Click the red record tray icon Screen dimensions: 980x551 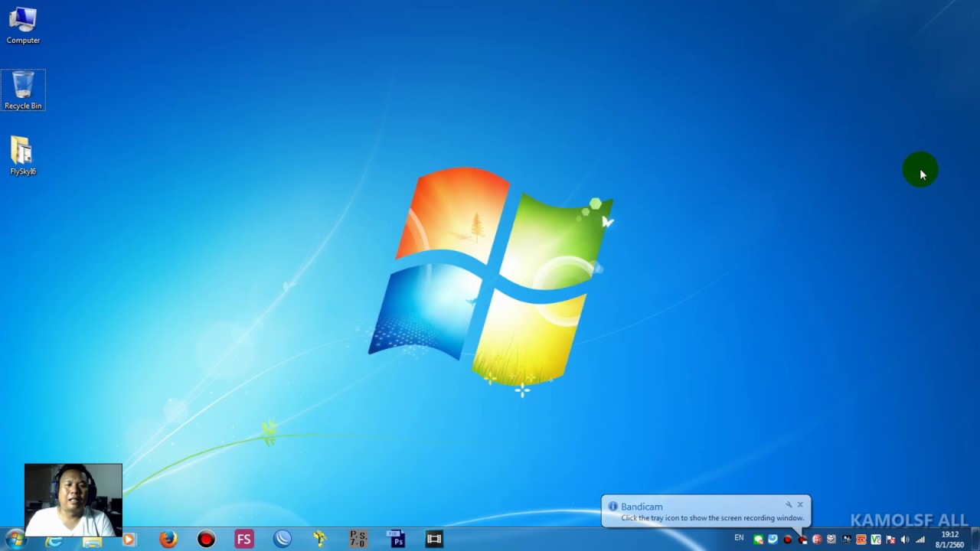(787, 540)
